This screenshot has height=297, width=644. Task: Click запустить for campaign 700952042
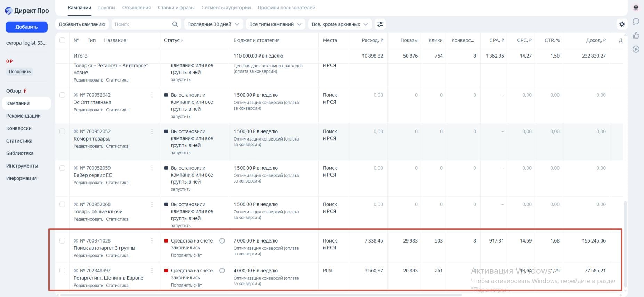[181, 117]
